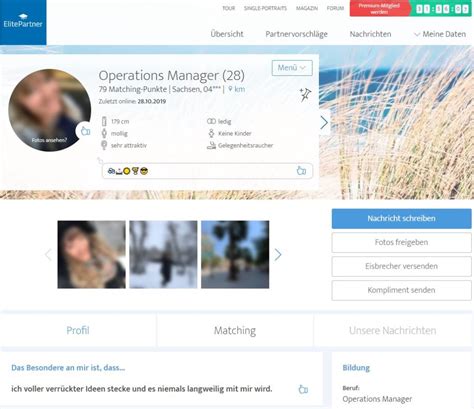Open the first blurred gallery photo

pyautogui.click(x=92, y=254)
